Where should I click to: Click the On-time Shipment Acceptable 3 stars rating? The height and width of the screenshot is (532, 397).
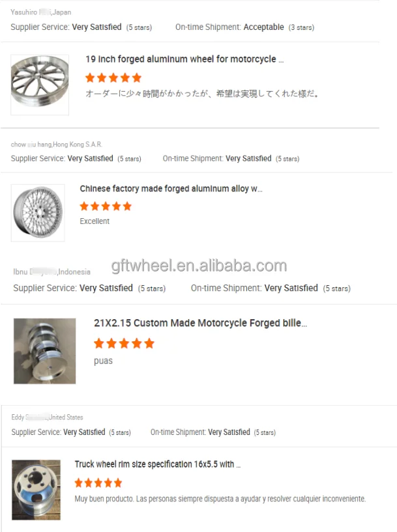tap(245, 27)
